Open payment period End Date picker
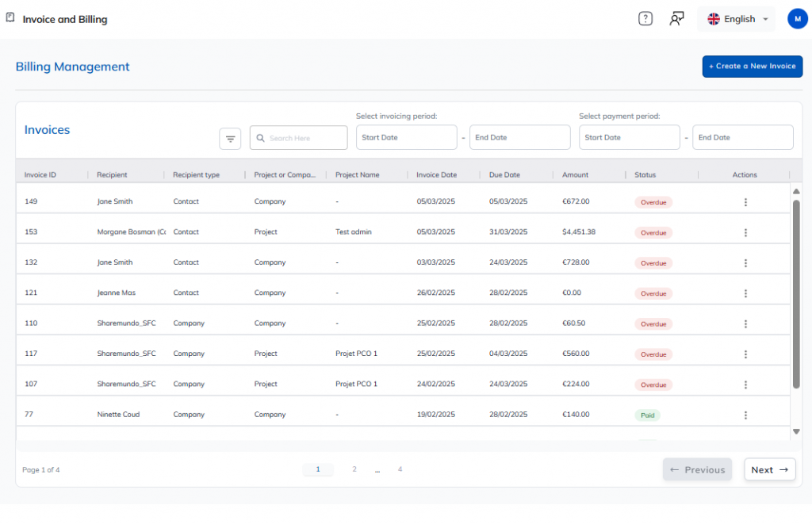Image resolution: width=812 pixels, height=524 pixels. [x=742, y=137]
